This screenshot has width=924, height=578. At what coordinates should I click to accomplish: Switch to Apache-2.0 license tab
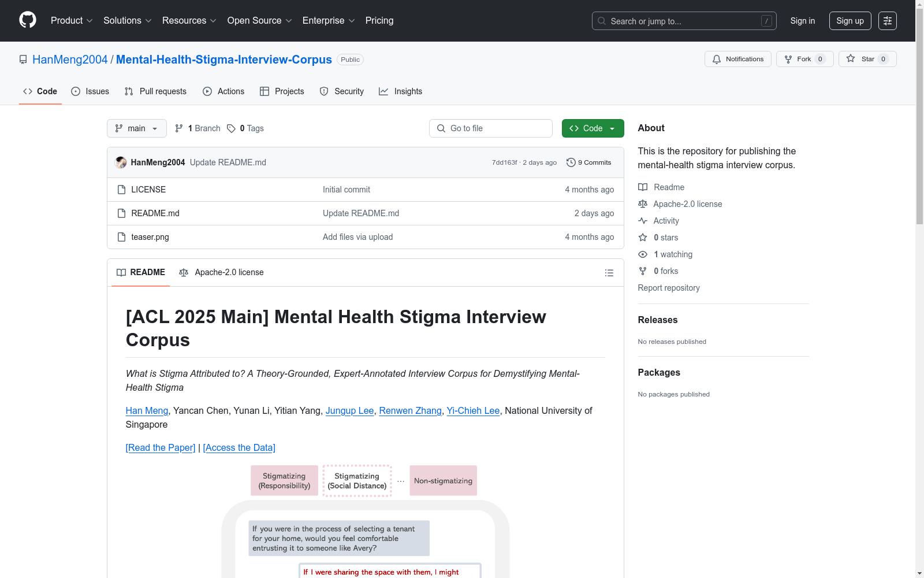tap(222, 272)
